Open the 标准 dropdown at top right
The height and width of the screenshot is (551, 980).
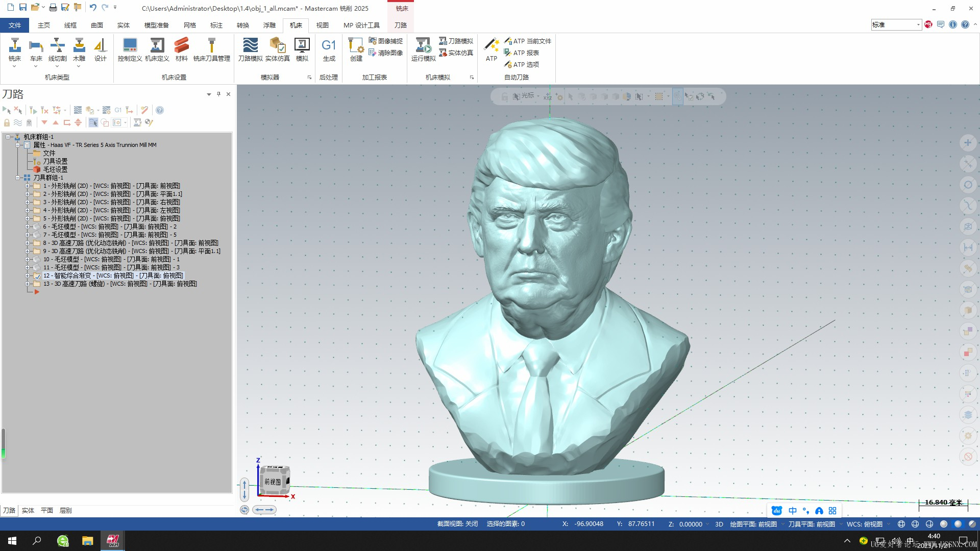coord(918,24)
